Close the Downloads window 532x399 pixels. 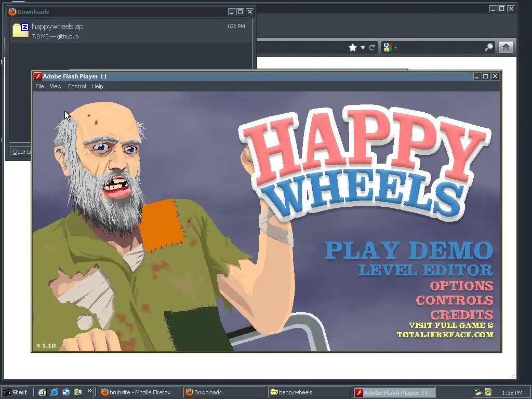pos(250,12)
